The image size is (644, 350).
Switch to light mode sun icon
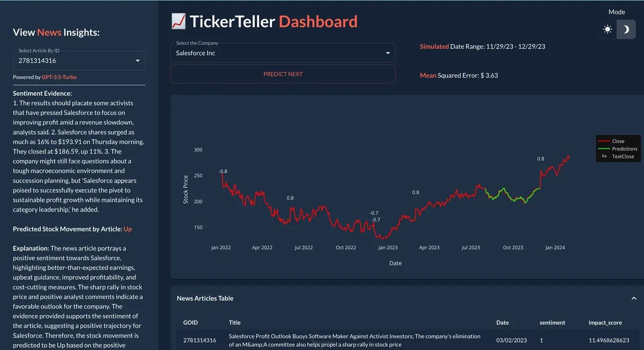(607, 30)
